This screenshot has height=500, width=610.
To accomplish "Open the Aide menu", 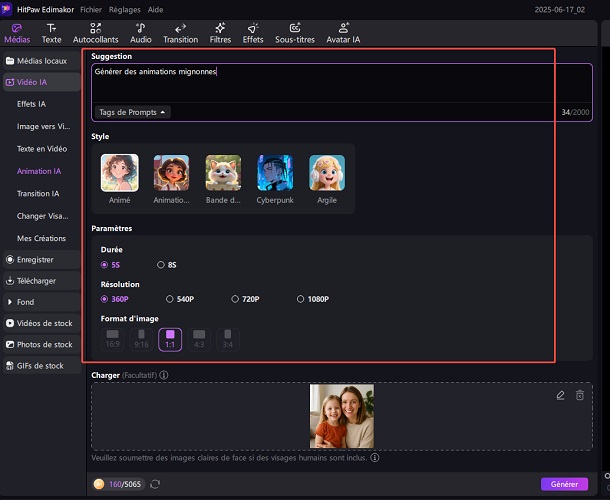I will click(155, 10).
